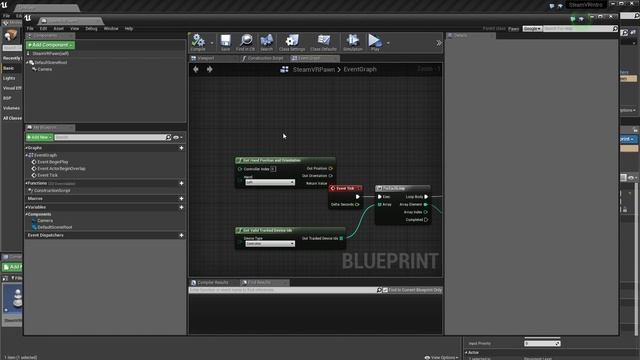Screen dimensions: 640x360
Task: Click Completed exec pin on ForEachLoop
Action: 426,220
